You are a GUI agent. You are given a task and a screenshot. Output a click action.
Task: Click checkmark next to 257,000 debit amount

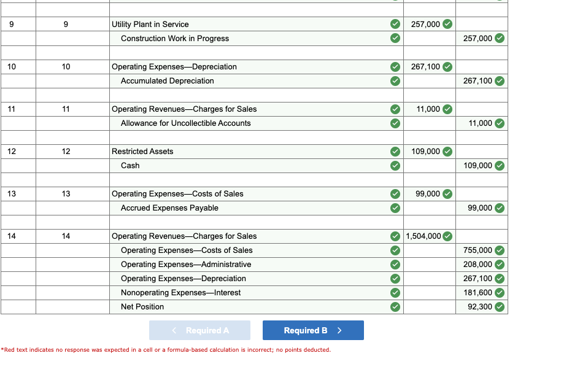447,24
